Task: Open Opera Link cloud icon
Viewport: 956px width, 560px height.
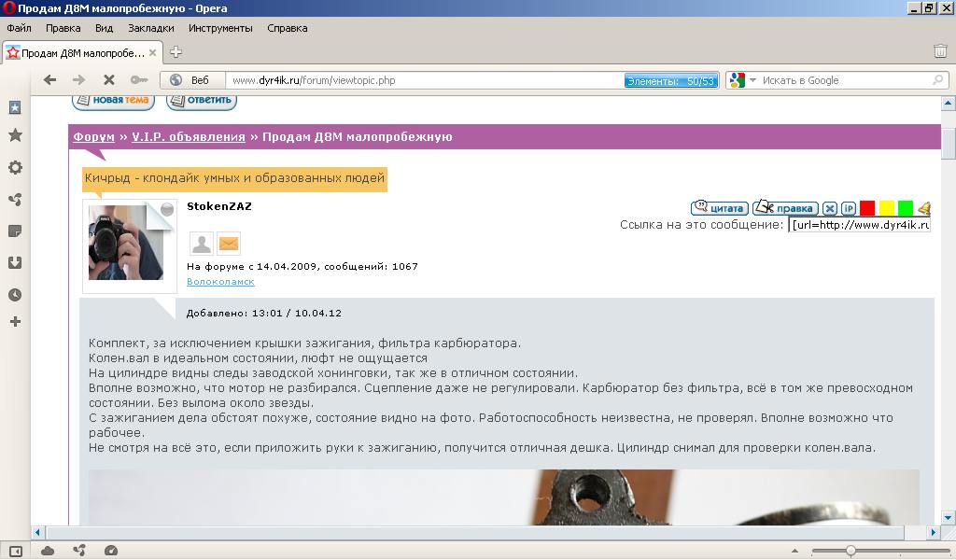Action: 48,551
